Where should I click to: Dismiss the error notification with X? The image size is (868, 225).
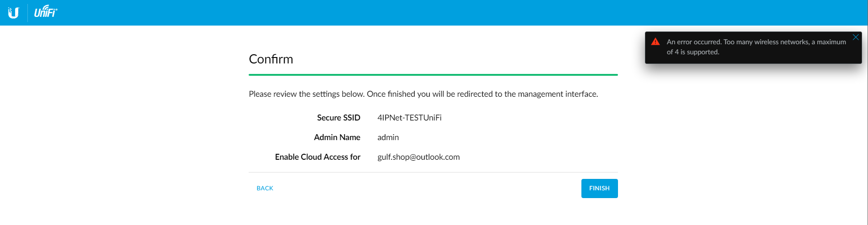tap(856, 37)
